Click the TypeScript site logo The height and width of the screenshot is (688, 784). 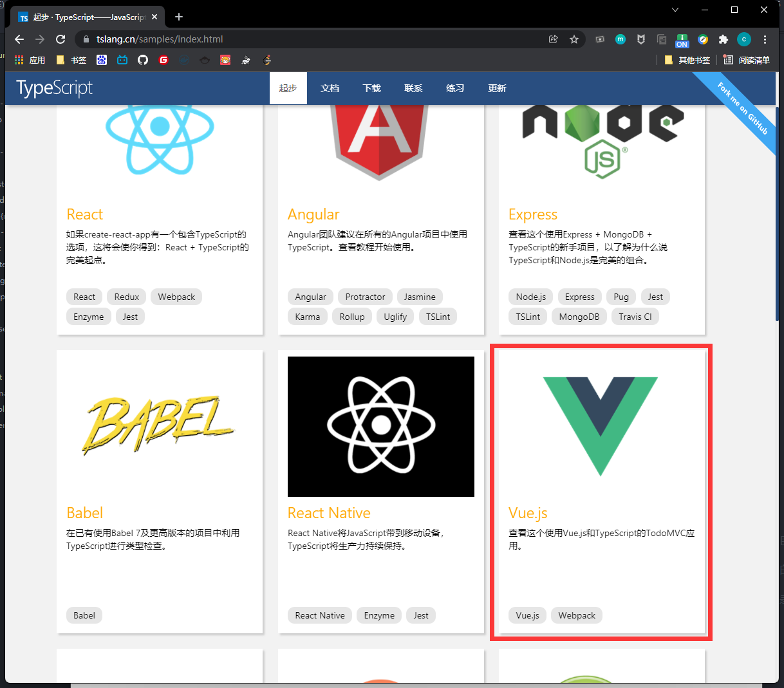point(55,88)
